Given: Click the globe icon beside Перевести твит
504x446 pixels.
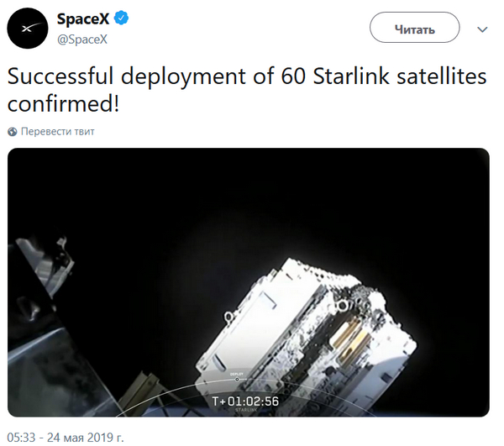Looking at the screenshot, I should (x=12, y=132).
